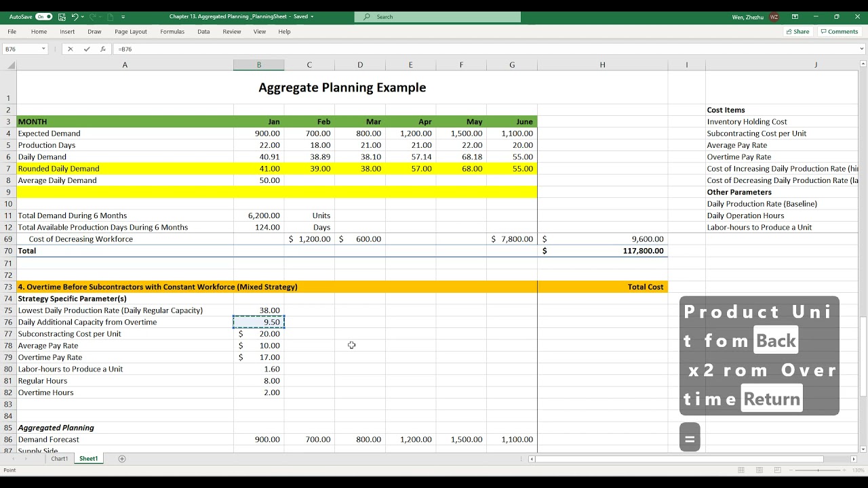Add a new sheet with plus icon
868x488 pixels.
(122, 459)
